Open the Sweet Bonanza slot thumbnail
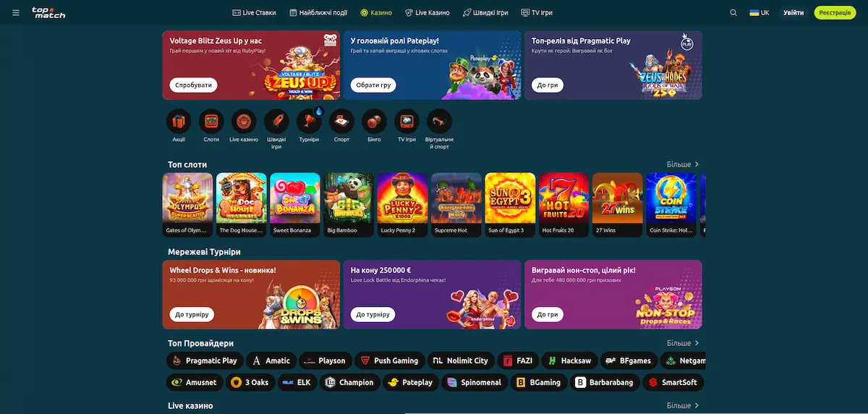 (x=295, y=205)
